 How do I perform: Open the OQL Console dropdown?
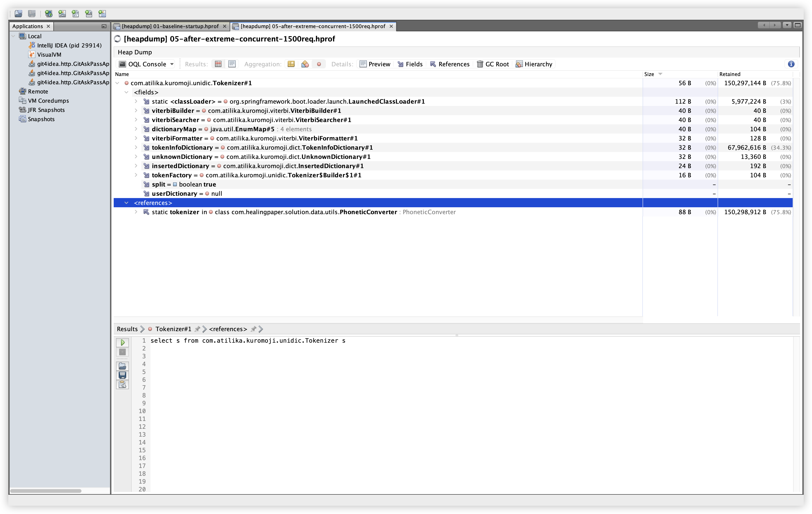[172, 64]
